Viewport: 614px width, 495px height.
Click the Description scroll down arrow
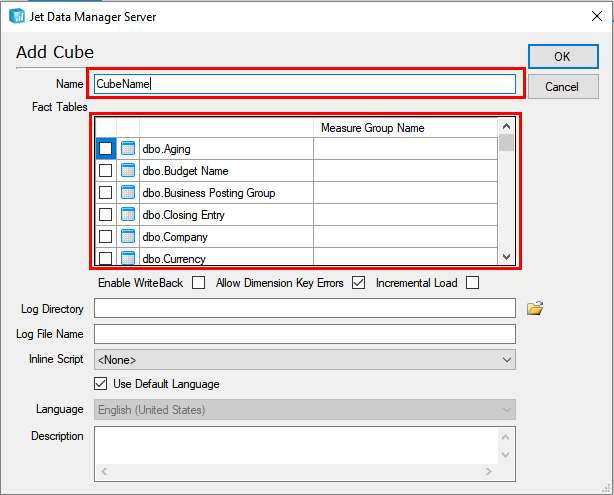[506, 455]
